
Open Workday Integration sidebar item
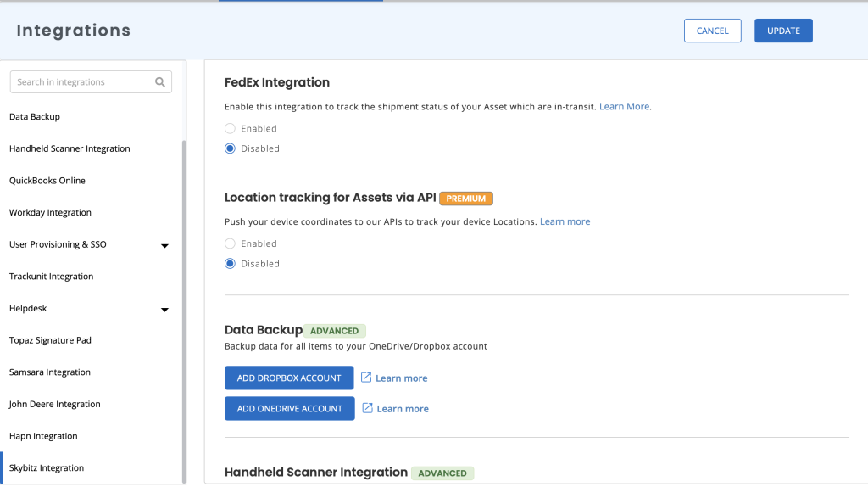click(50, 212)
